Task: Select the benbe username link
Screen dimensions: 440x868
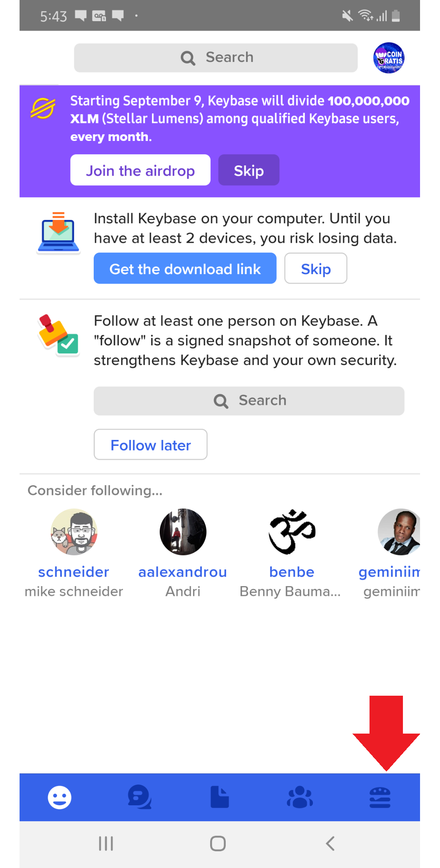Action: coord(292,572)
